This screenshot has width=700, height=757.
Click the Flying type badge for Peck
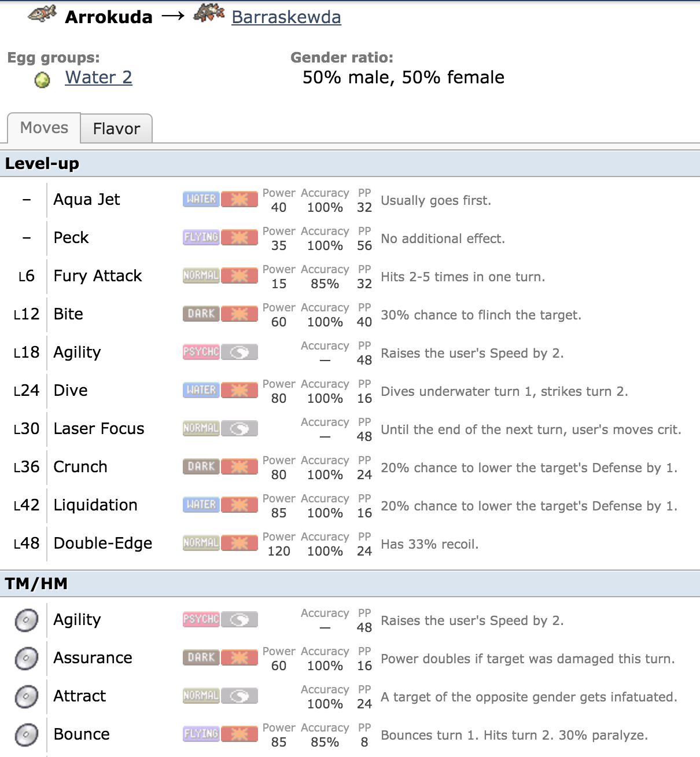point(201,237)
